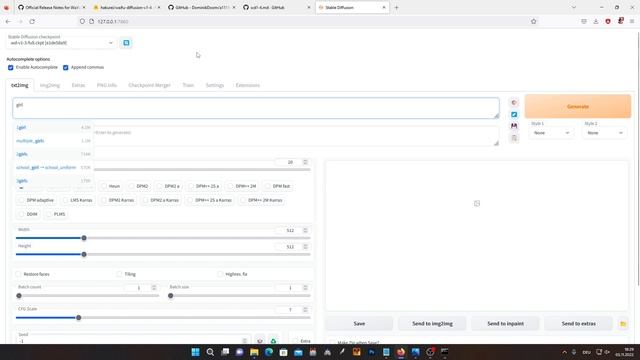Tick the Extra seed checkbox

click(x=295, y=340)
